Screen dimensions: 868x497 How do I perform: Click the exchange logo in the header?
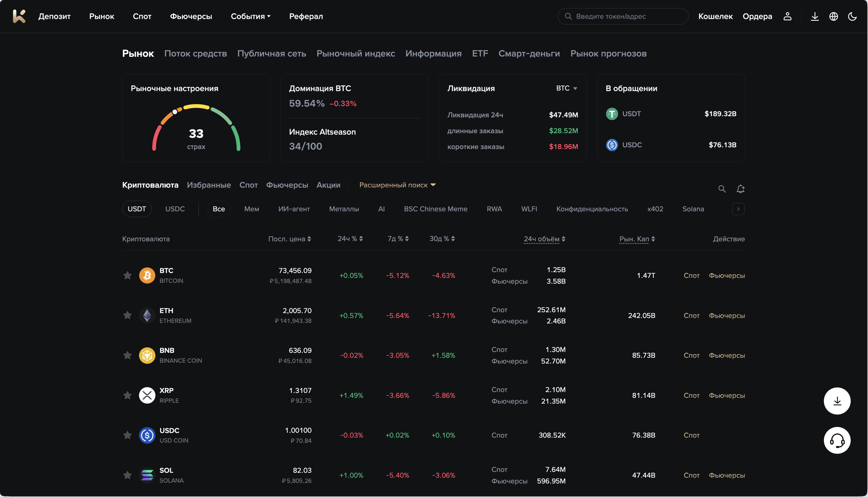19,16
